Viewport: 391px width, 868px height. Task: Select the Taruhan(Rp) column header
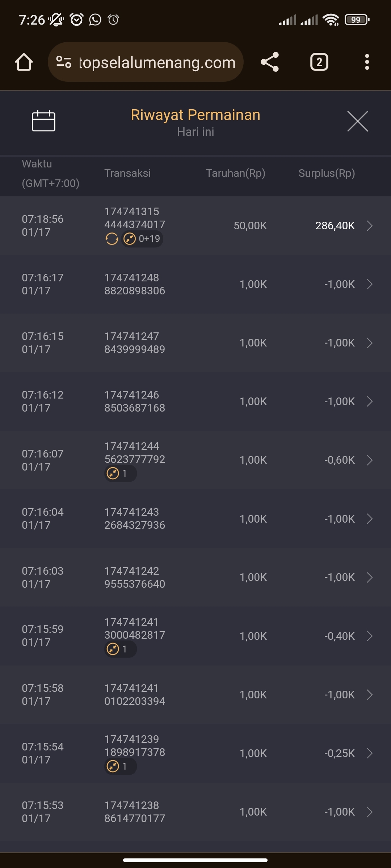[x=236, y=173]
